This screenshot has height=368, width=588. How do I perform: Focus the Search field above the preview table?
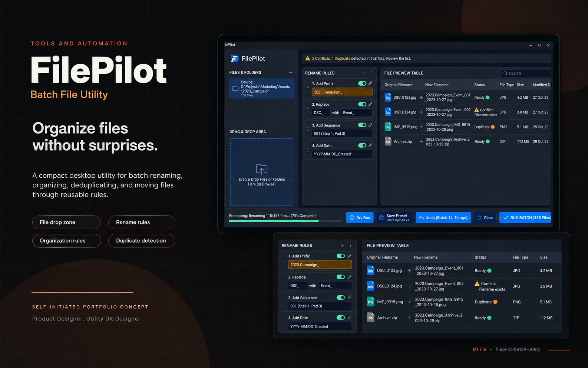526,73
